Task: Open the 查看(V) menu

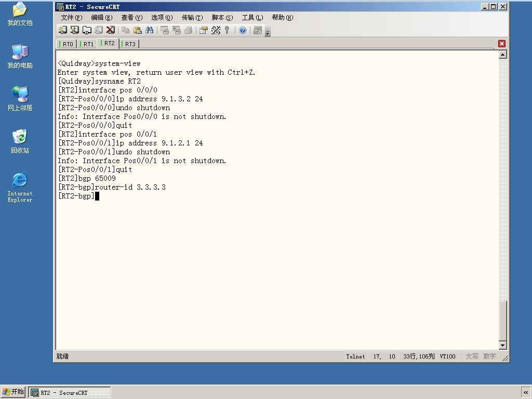Action: click(x=131, y=18)
